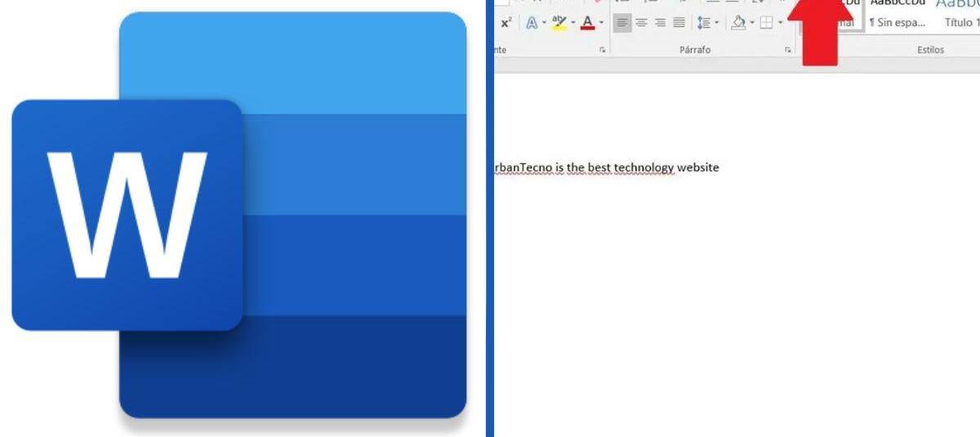Image resolution: width=980 pixels, height=437 pixels.
Task: Open the font group dialog launcher
Action: coord(603,50)
